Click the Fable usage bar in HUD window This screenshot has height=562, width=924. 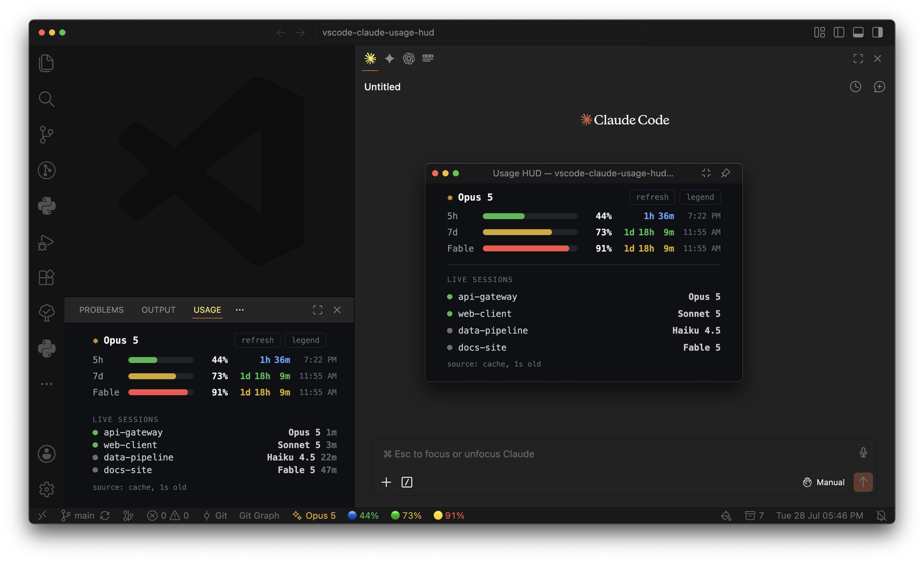tap(530, 248)
